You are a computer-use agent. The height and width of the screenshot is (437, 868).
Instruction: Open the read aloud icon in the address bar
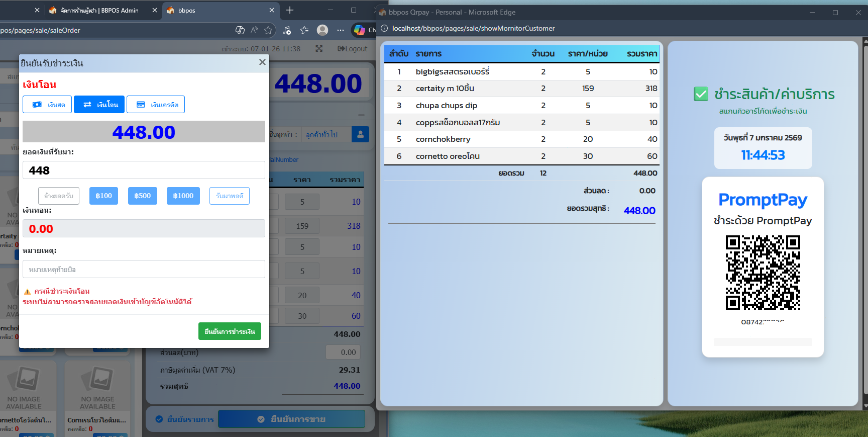coord(254,30)
